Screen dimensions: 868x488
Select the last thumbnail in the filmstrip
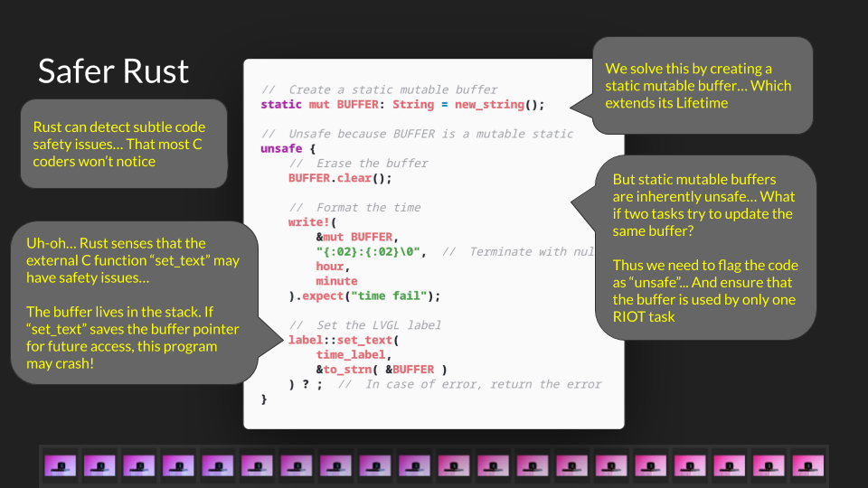pyautogui.click(x=807, y=465)
